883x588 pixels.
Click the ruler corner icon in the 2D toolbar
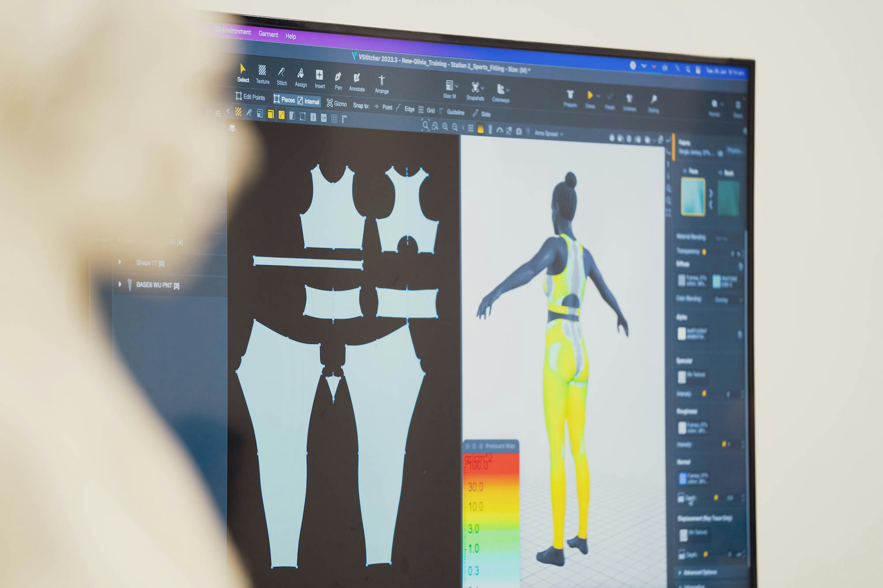(x=344, y=120)
